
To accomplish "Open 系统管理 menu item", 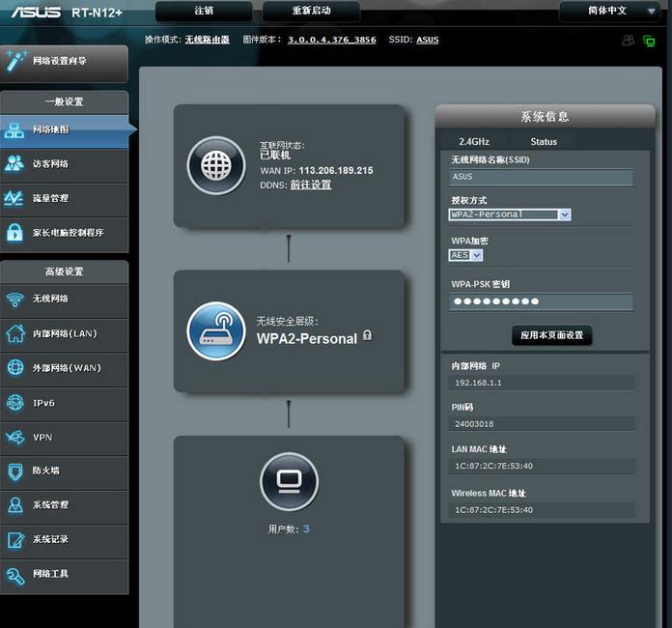I will [65, 505].
